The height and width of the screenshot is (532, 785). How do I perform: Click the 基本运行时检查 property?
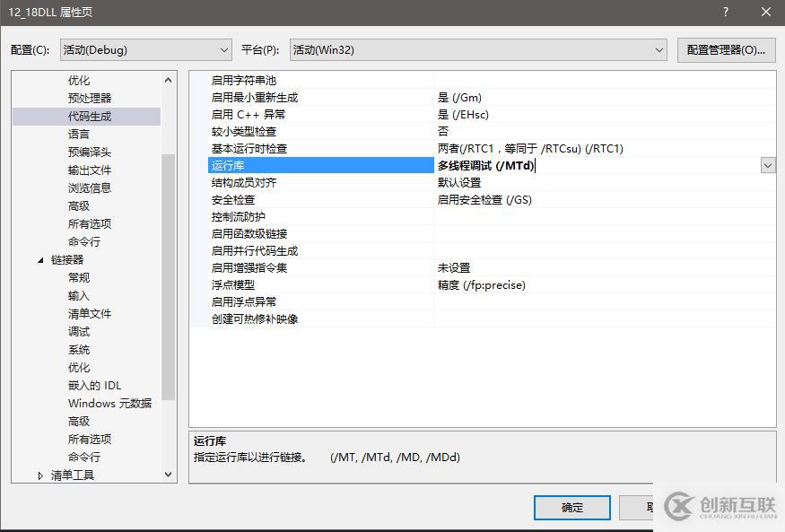[x=249, y=149]
